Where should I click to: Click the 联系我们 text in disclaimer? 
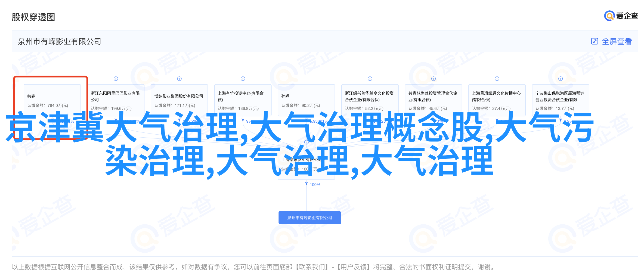pos(312,267)
